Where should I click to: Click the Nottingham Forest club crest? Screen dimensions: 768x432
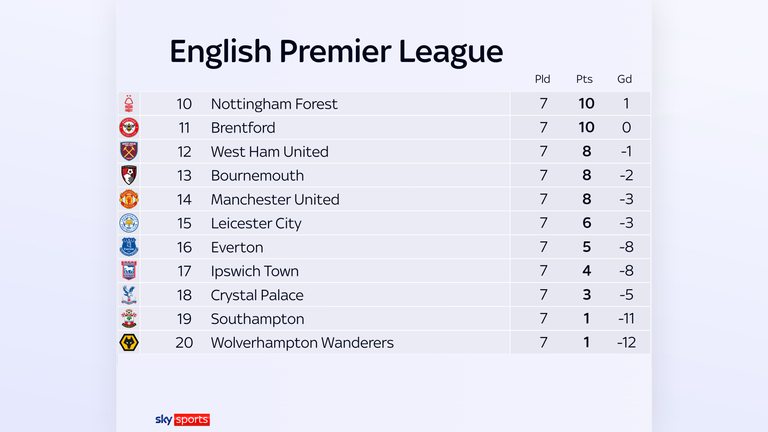[129, 104]
